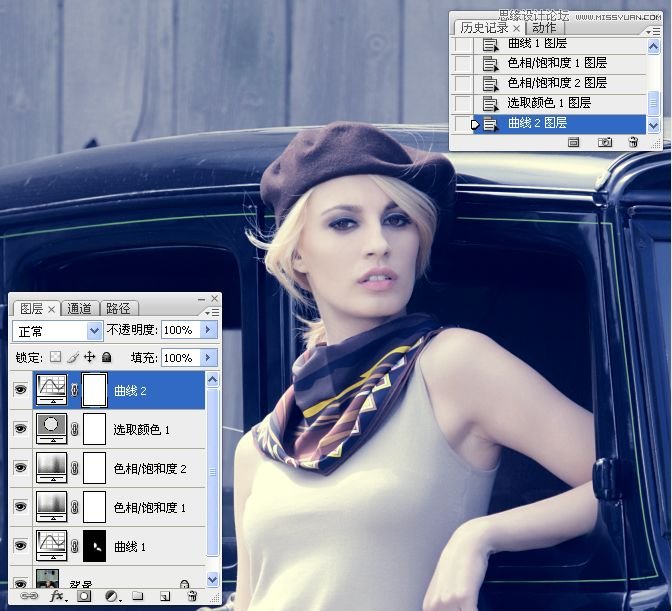Open the layer style fx menu
The width and height of the screenshot is (672, 611).
(57, 597)
